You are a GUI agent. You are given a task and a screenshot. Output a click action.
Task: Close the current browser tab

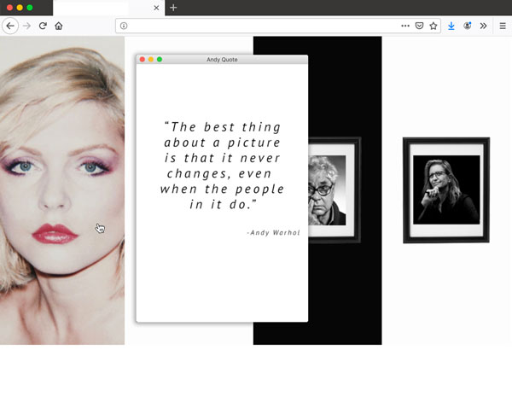coord(156,8)
